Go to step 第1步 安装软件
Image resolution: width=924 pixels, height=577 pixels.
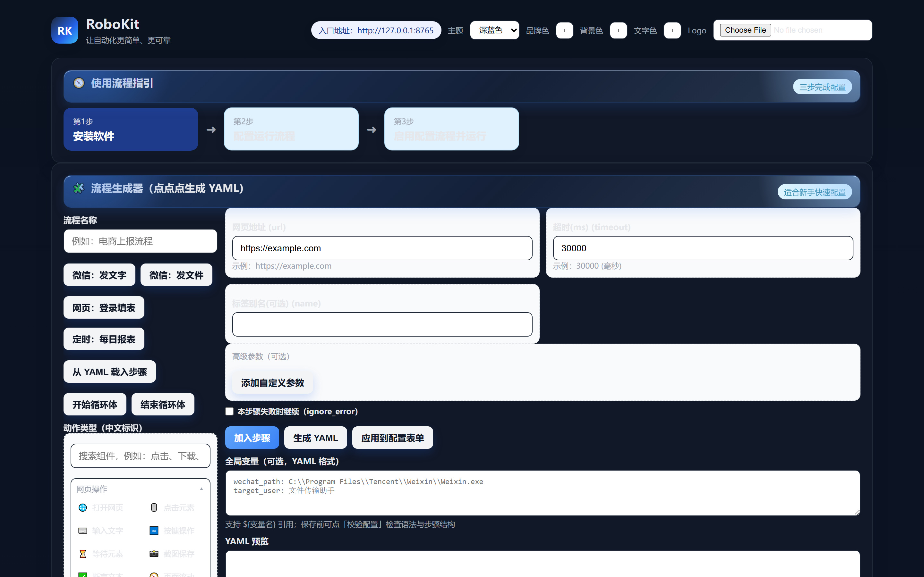click(131, 129)
